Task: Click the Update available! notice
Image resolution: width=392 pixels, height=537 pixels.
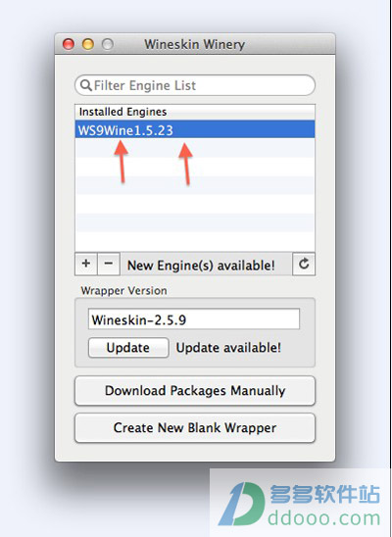Action: (x=228, y=348)
